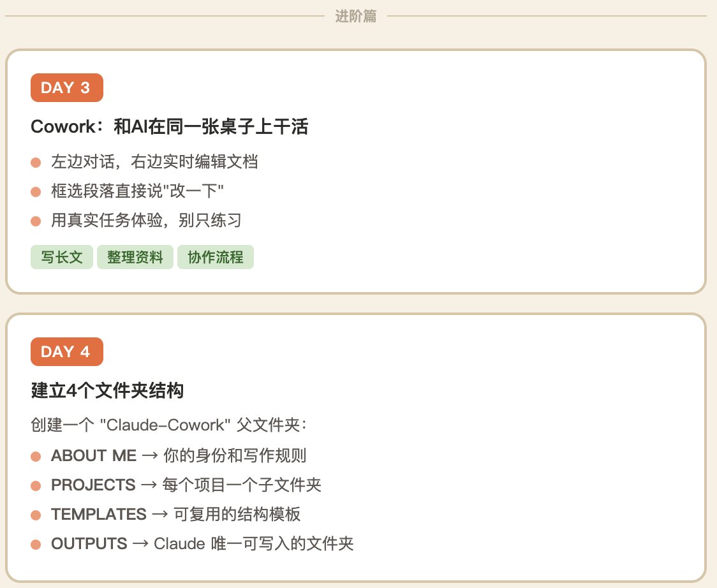Click the bullet dot beside PROJECTS
Image resolution: width=717 pixels, height=588 pixels.
(36, 486)
